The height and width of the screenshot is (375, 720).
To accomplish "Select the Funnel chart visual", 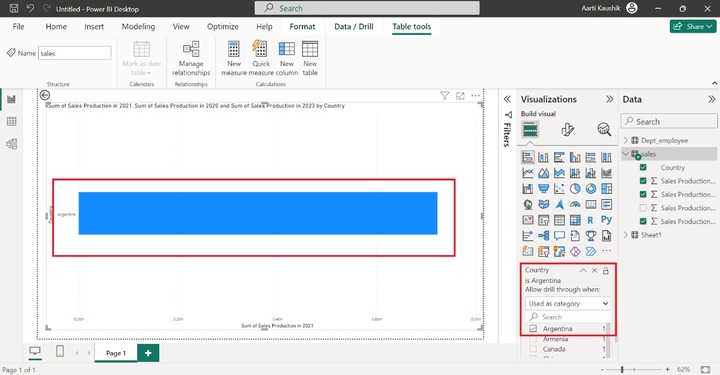I will click(x=543, y=189).
